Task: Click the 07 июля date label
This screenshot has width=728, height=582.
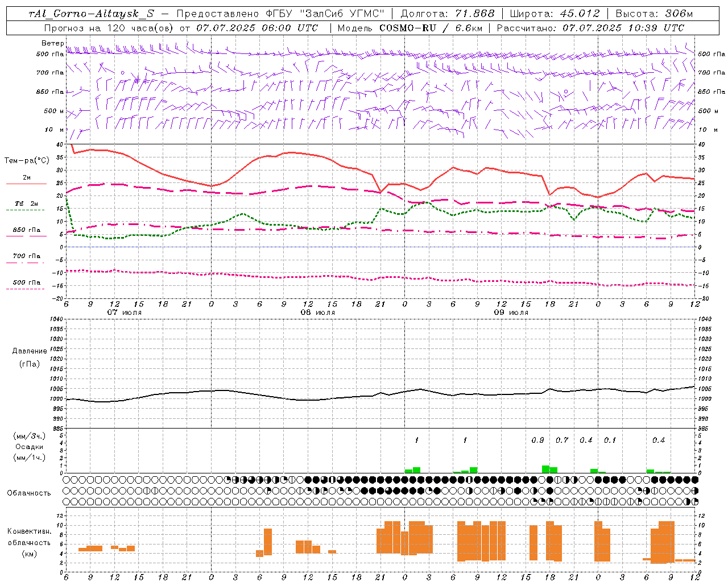Action: (125, 313)
